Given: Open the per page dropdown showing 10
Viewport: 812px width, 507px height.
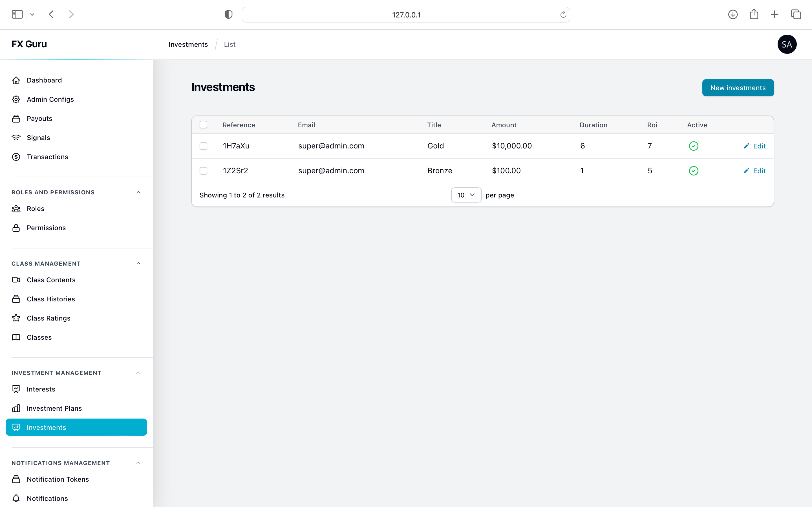Looking at the screenshot, I should [466, 195].
